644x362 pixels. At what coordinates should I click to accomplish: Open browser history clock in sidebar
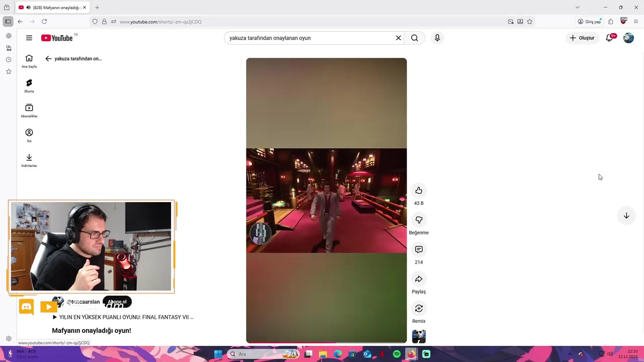click(x=9, y=60)
